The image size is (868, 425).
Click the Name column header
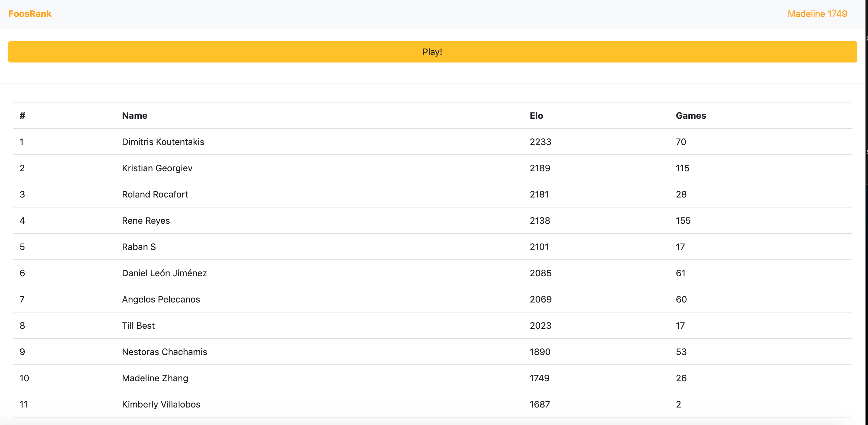[135, 116]
